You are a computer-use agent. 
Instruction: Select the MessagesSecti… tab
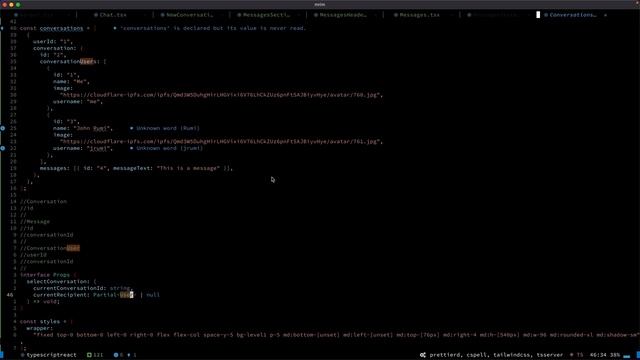tap(266, 15)
